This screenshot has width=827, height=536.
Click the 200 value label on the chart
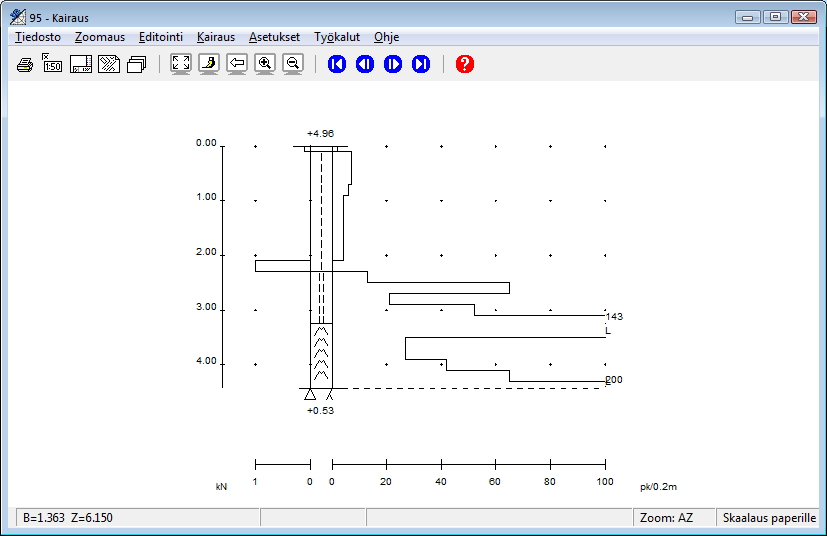click(x=614, y=379)
